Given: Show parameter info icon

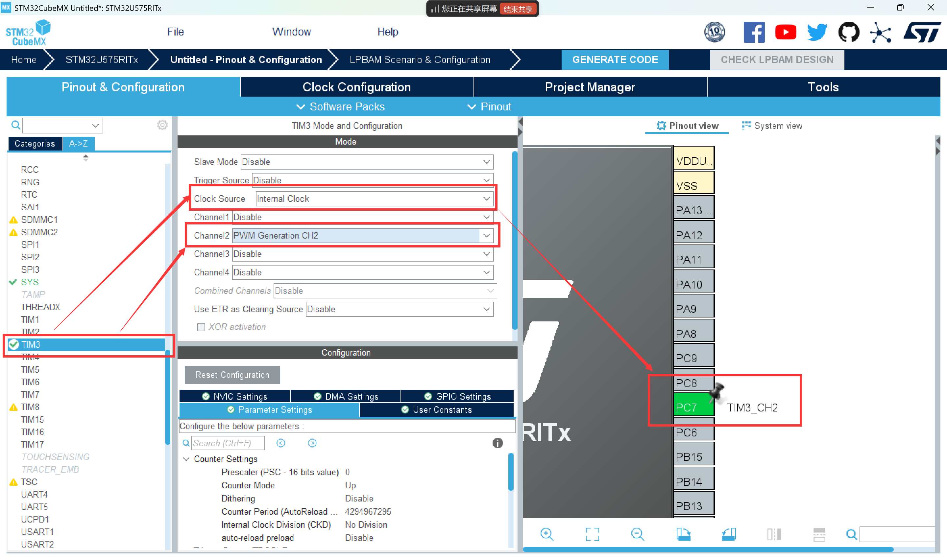Looking at the screenshot, I should pos(498,443).
